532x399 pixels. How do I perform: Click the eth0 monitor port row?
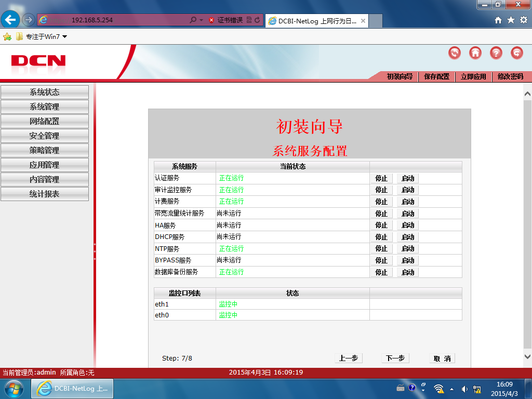point(308,315)
